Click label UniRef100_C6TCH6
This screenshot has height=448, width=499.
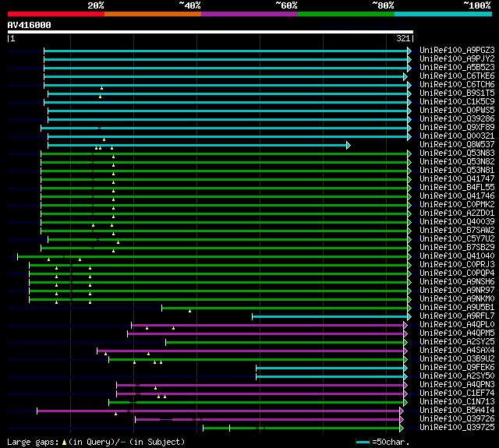tap(457, 85)
